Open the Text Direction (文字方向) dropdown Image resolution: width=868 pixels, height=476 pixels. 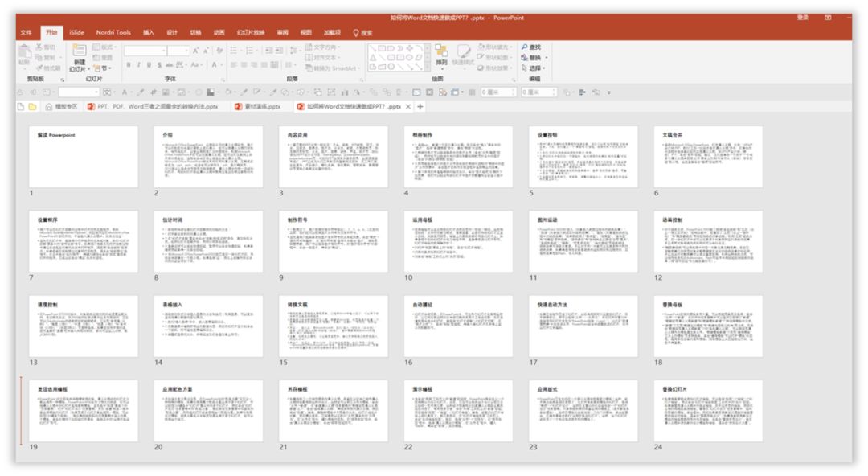pos(323,47)
